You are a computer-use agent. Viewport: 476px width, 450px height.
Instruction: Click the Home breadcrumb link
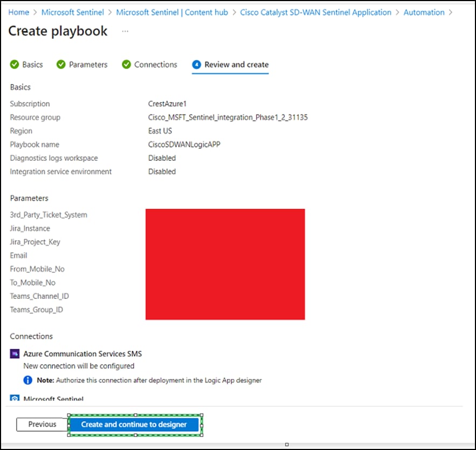point(18,12)
